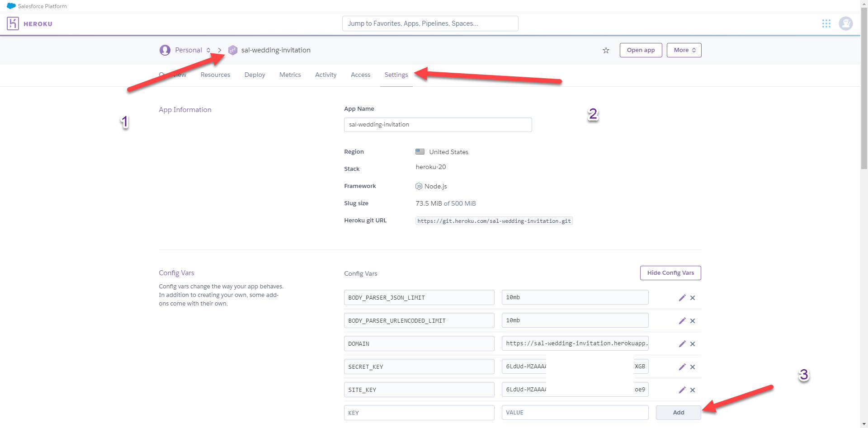The height and width of the screenshot is (428, 868).
Task: Switch to the Resources tab
Action: [x=215, y=75]
